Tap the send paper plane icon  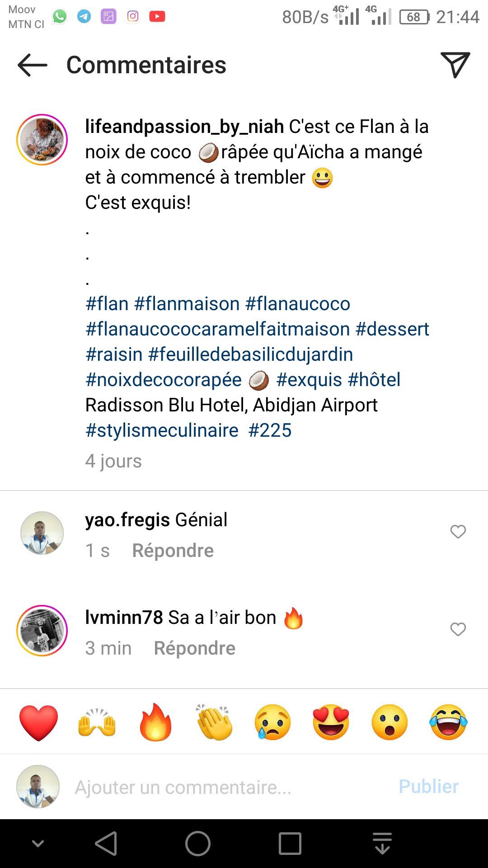[455, 65]
